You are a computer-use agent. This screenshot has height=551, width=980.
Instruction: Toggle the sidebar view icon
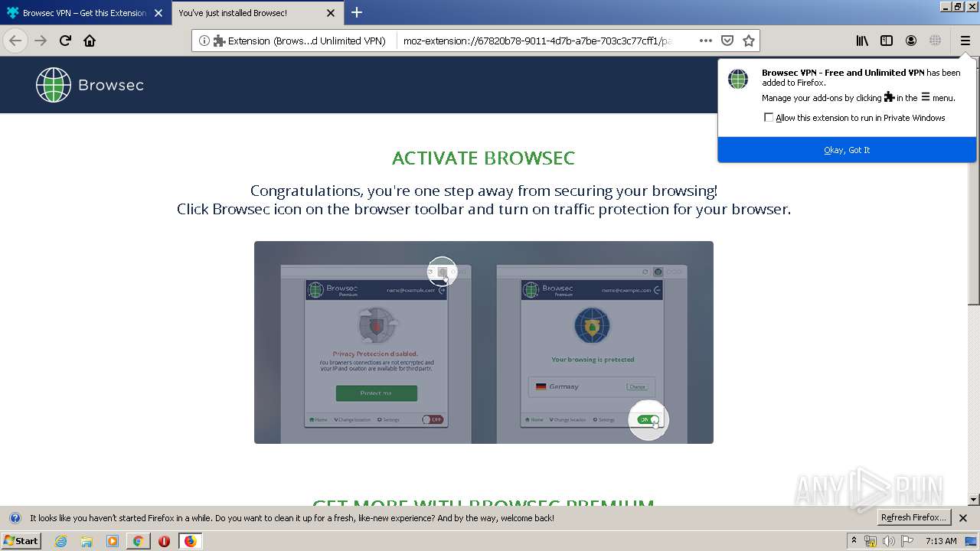(x=887, y=41)
